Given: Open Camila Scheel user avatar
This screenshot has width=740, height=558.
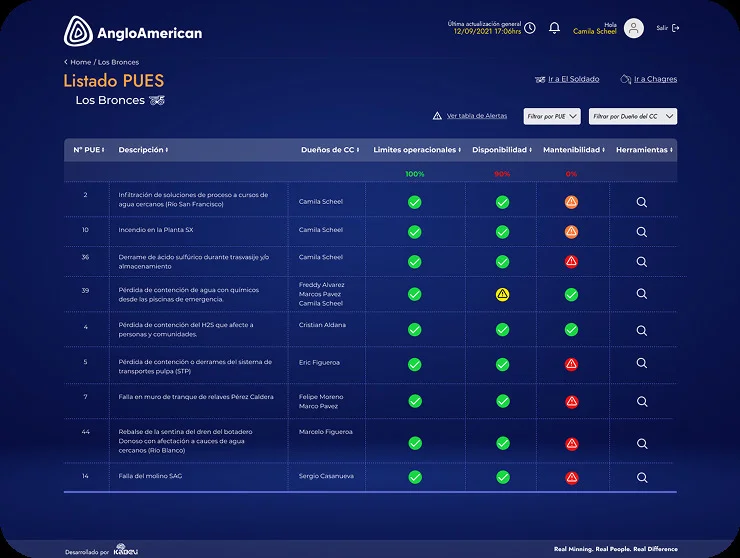Looking at the screenshot, I should (633, 28).
